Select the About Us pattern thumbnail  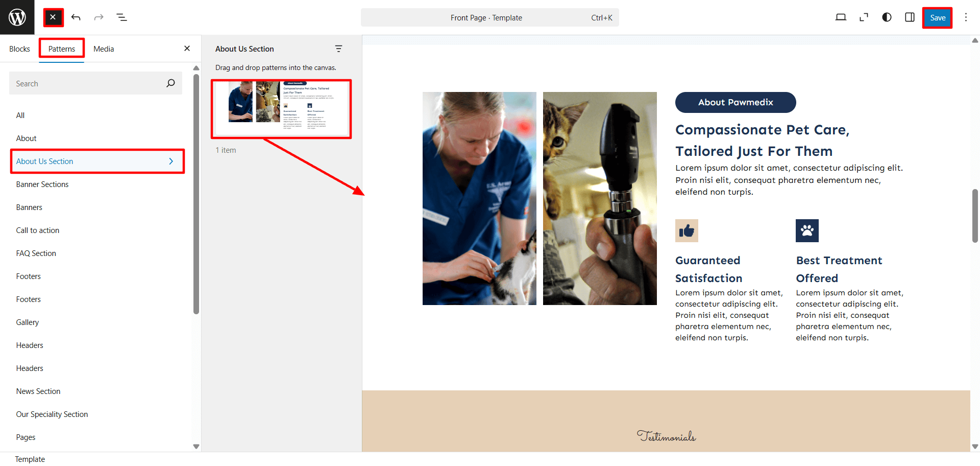(281, 108)
